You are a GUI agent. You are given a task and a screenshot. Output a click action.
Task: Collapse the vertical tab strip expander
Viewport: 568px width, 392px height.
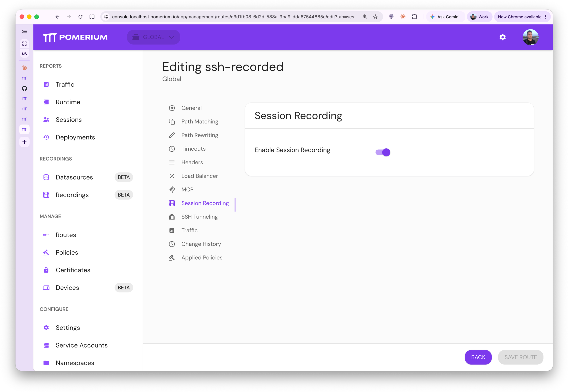pyautogui.click(x=24, y=31)
